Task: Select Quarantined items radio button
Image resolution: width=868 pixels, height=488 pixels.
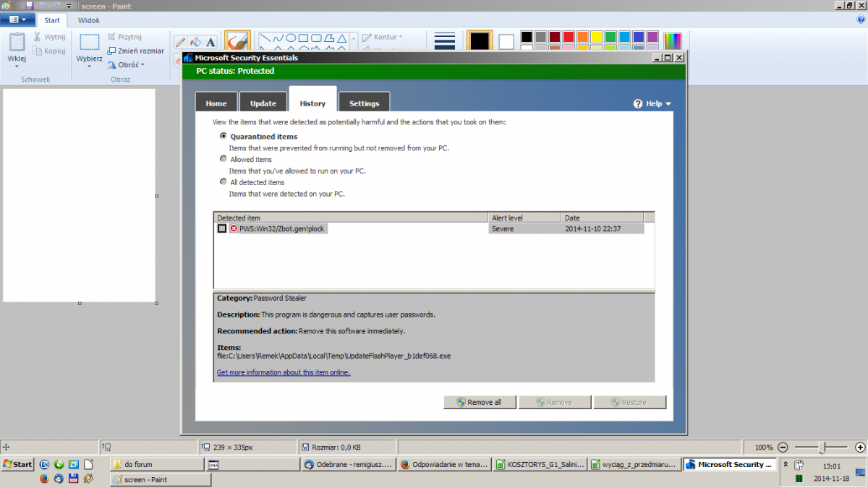Action: (224, 136)
